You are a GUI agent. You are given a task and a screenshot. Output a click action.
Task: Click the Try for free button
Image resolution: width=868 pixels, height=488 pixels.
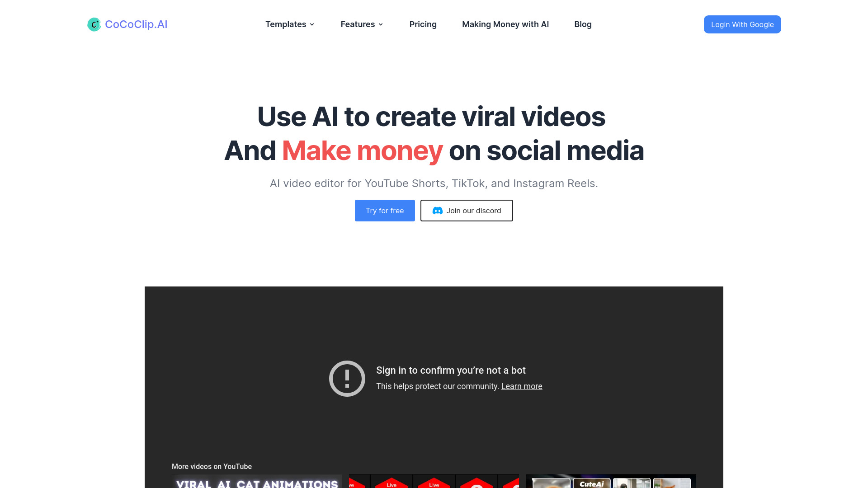tap(385, 210)
